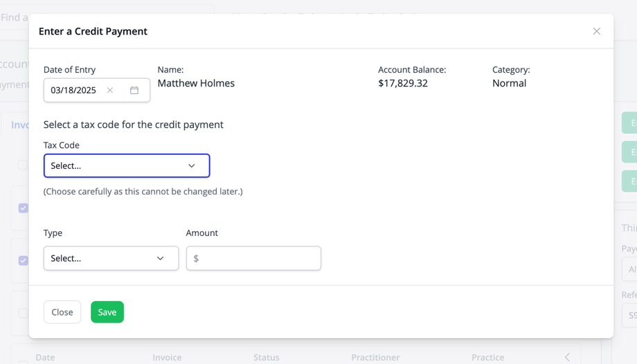Image resolution: width=637 pixels, height=364 pixels.
Task: Click the dollar sign in Amount field
Action: pos(196,258)
